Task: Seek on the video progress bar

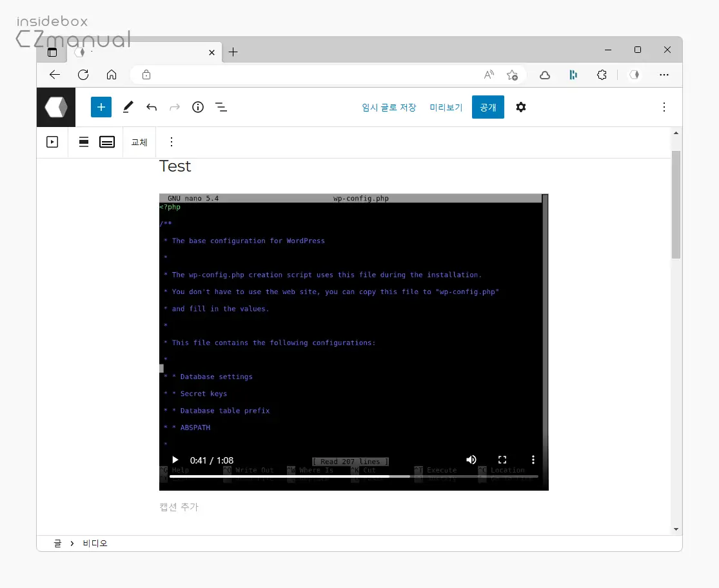Action: tap(353, 476)
